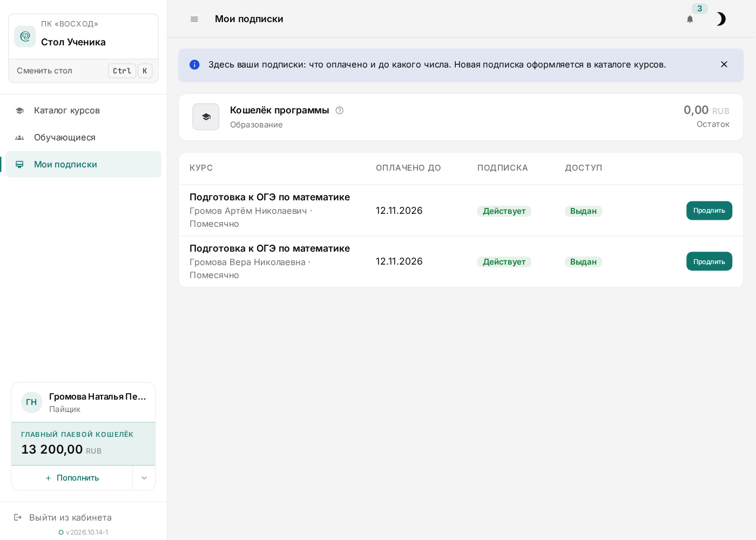
Task: Click the Доступ column header
Action: [x=583, y=168]
